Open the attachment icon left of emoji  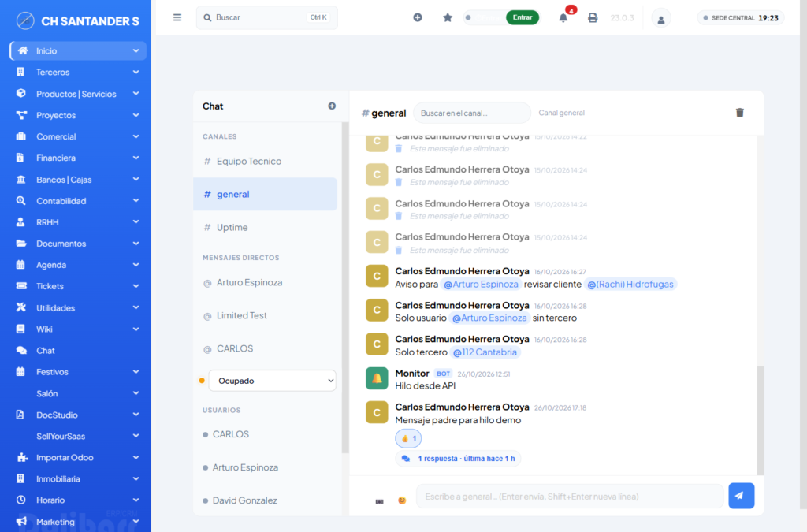click(x=379, y=501)
